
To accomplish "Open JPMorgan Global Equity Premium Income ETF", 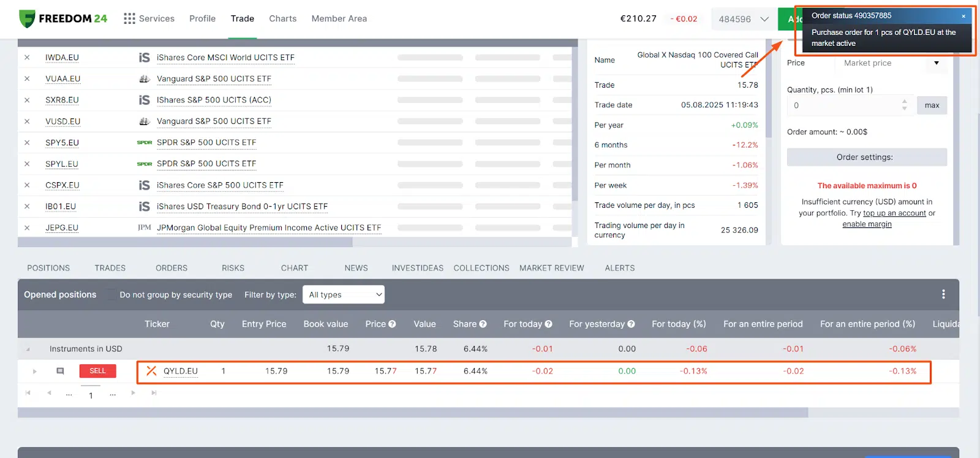I will point(269,227).
